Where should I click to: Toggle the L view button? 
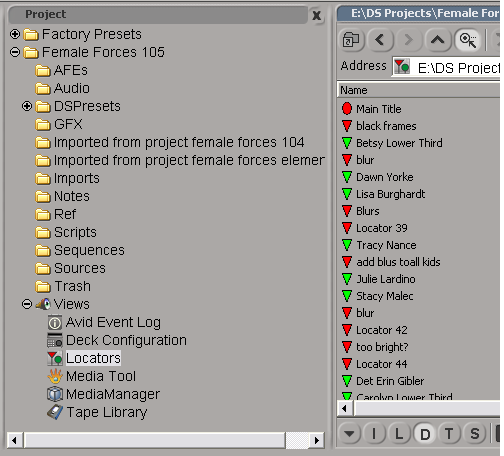(399, 434)
